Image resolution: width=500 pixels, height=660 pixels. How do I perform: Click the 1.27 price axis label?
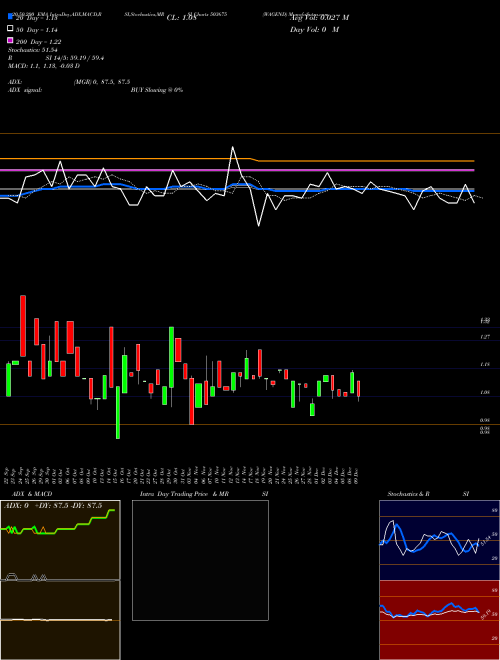tap(485, 337)
